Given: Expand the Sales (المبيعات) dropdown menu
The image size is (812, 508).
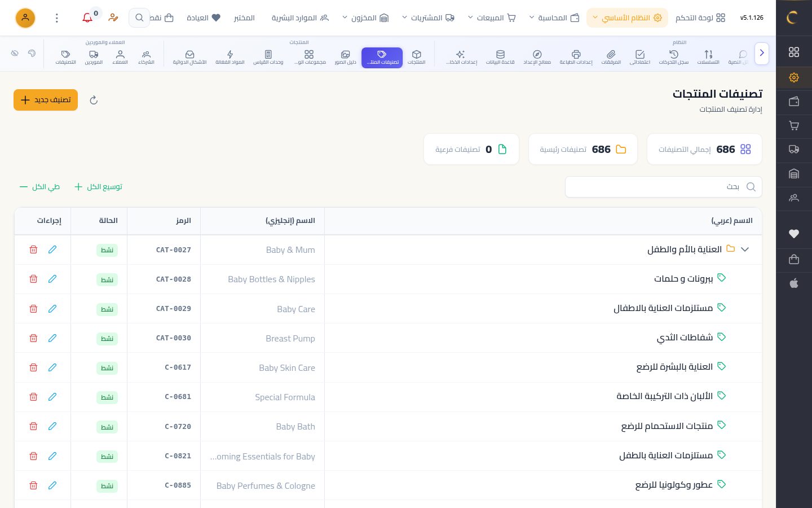Looking at the screenshot, I should pyautogui.click(x=492, y=18).
